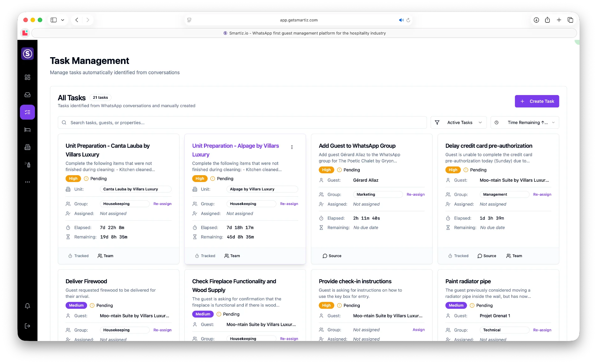Open Provide check-in instructions task title
The width and height of the screenshot is (597, 364).
click(x=355, y=281)
